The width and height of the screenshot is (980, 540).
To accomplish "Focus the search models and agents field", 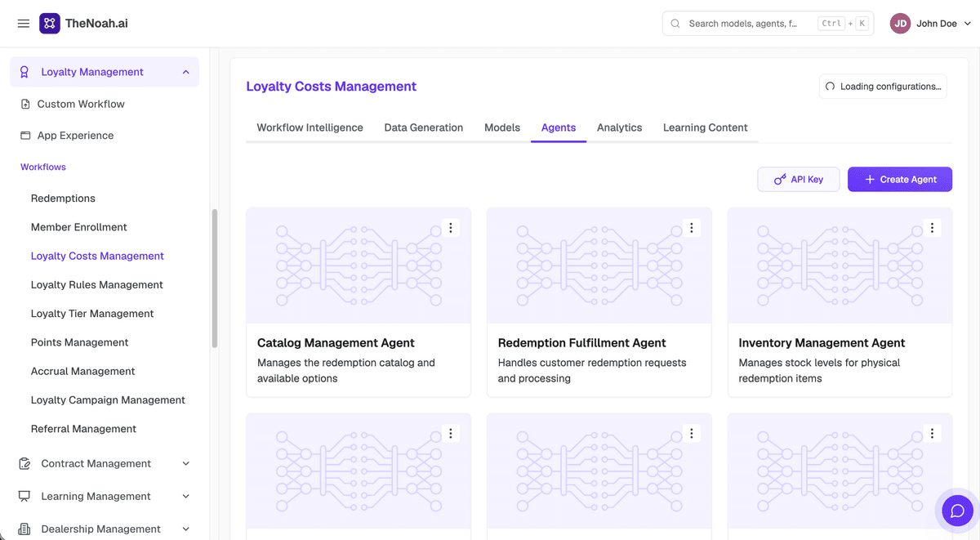I will point(768,24).
